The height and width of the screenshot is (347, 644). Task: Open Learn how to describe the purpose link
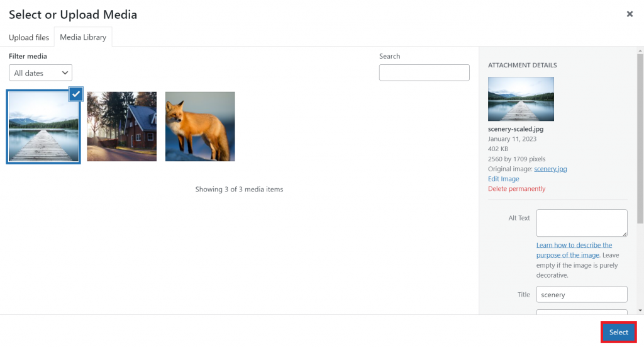[574, 250]
